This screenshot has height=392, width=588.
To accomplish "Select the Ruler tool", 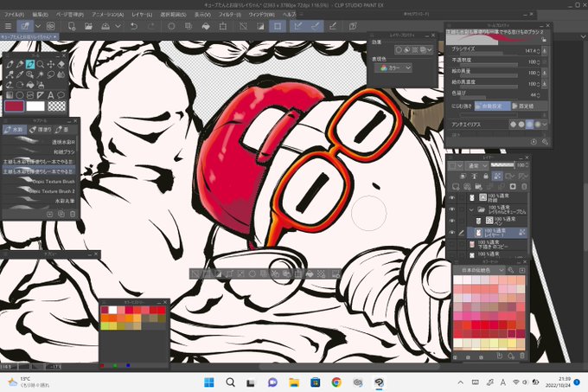I will pos(40,95).
